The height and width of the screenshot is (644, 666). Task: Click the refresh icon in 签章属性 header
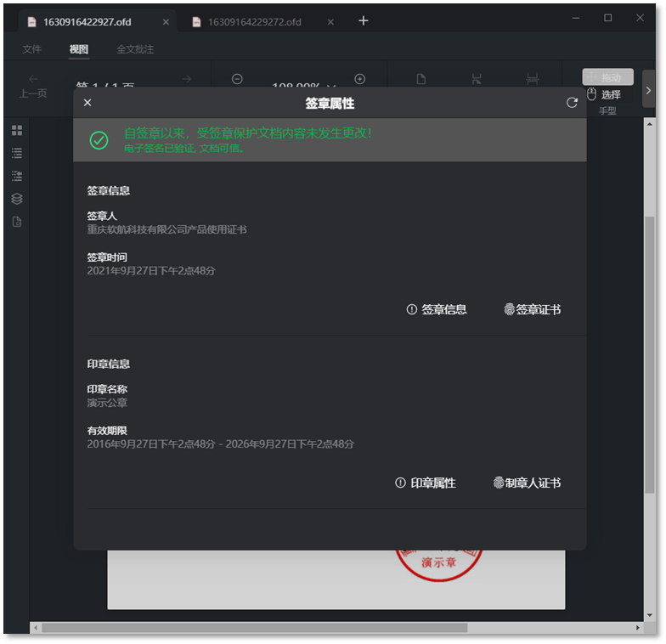[x=572, y=103]
